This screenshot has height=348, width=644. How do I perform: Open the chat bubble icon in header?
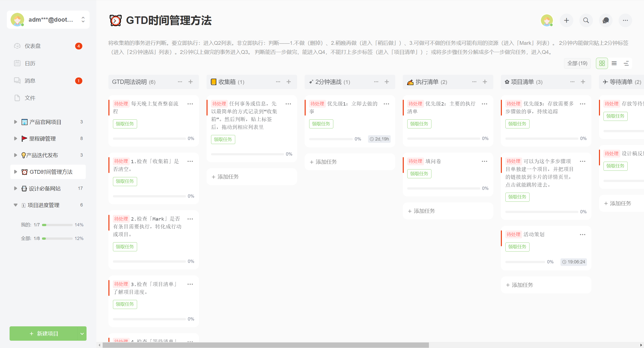(606, 20)
